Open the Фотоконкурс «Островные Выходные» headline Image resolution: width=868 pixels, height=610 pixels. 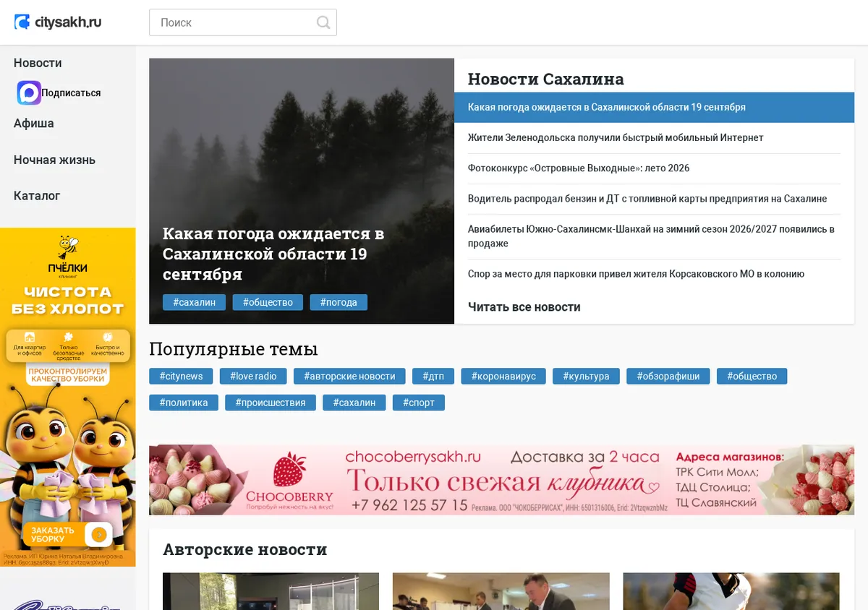(579, 168)
